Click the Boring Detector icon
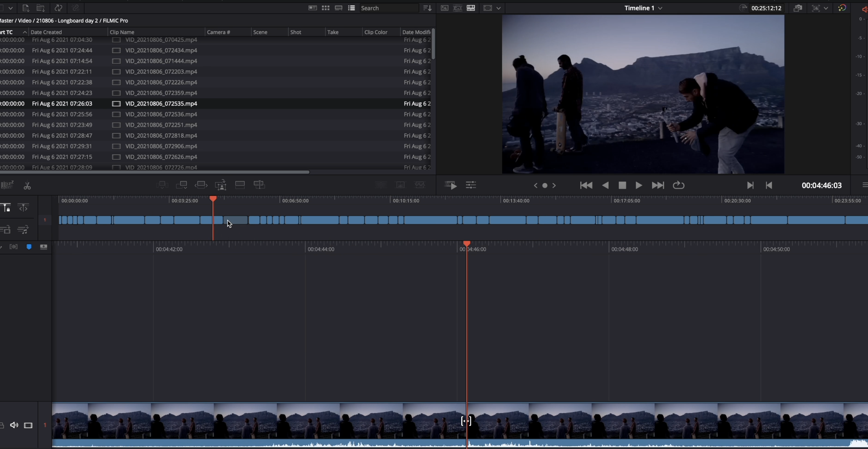868x449 pixels. click(7, 185)
